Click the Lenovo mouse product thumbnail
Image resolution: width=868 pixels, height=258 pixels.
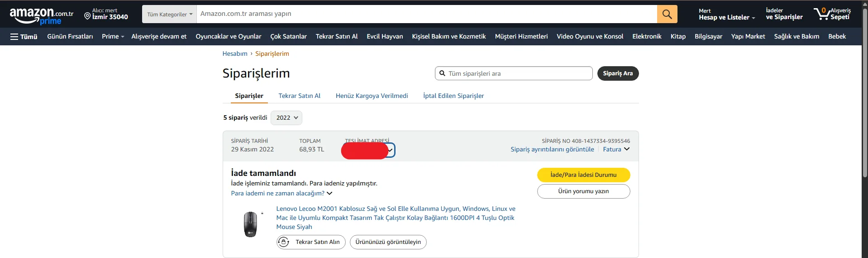(250, 224)
